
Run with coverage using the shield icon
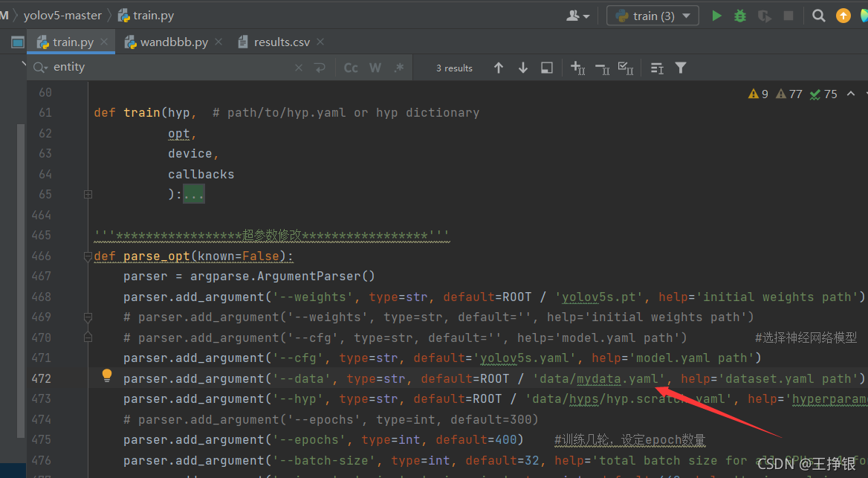click(765, 16)
